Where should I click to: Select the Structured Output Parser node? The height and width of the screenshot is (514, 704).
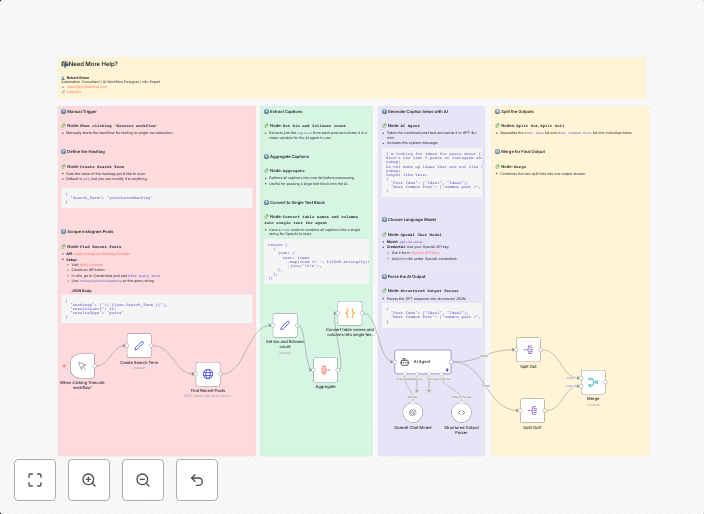(x=460, y=412)
